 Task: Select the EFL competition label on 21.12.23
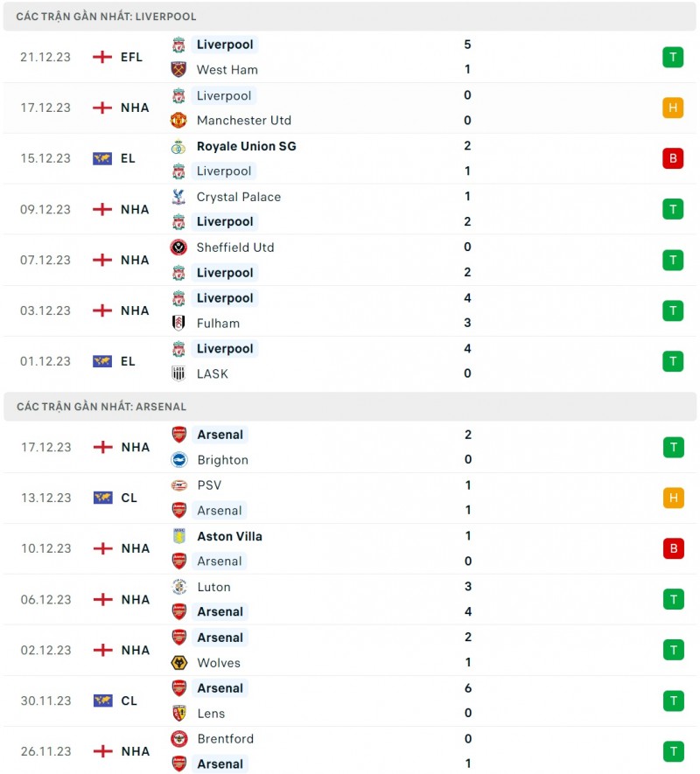131,57
